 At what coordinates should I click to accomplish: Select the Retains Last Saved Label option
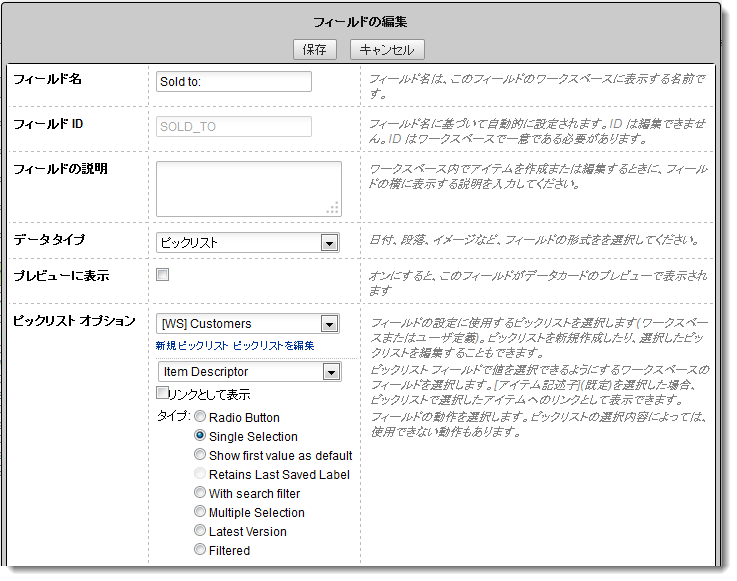200,473
